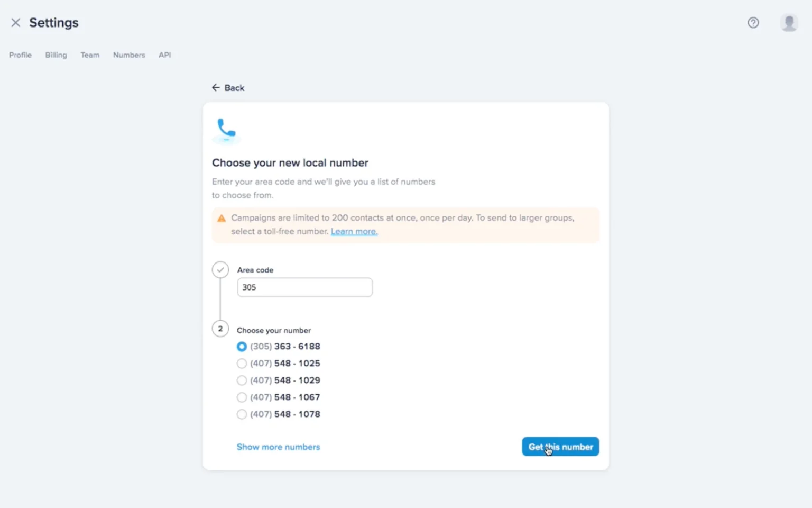This screenshot has width=812, height=508.
Task: Open the Profile tab
Action: 20,55
